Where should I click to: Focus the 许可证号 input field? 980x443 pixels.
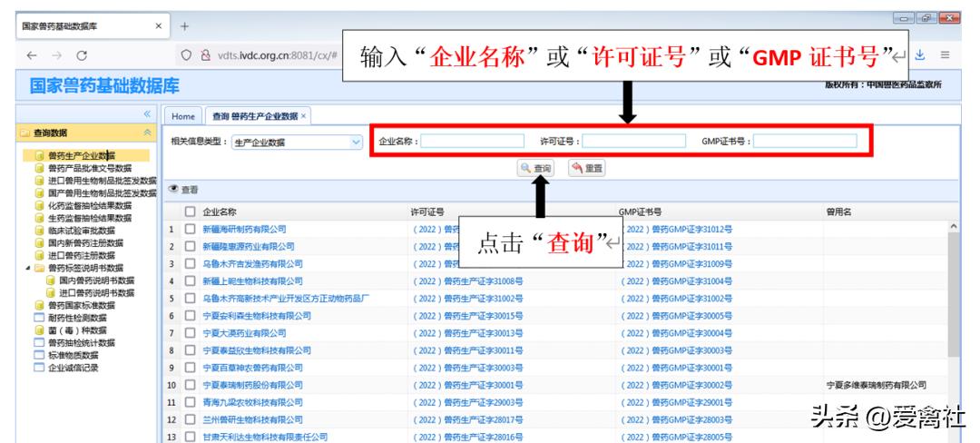(x=633, y=142)
